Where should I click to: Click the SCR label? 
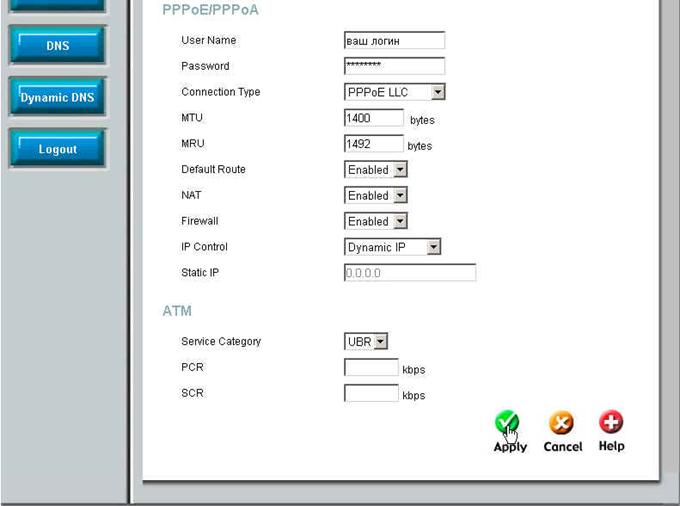coord(193,393)
